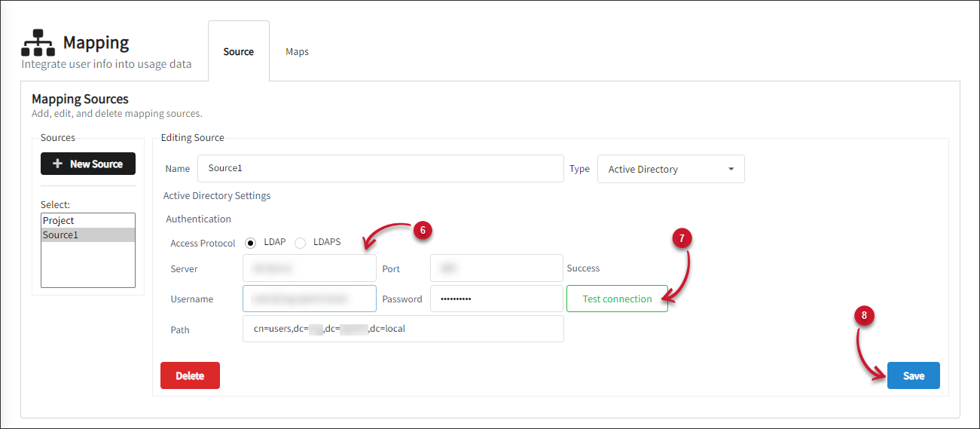980x429 pixels.
Task: Open the Maps tab
Action: [x=297, y=51]
